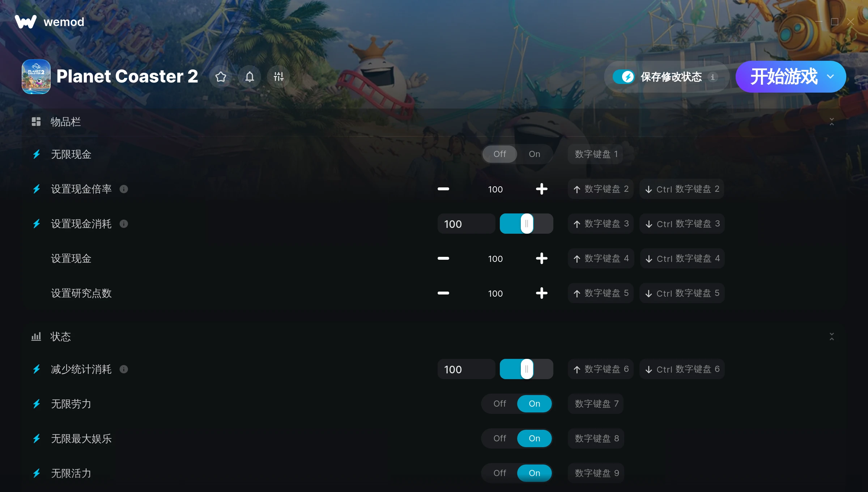This screenshot has height=492, width=868.
Task: Turn off 无限劳力 cheat
Action: [x=499, y=404]
